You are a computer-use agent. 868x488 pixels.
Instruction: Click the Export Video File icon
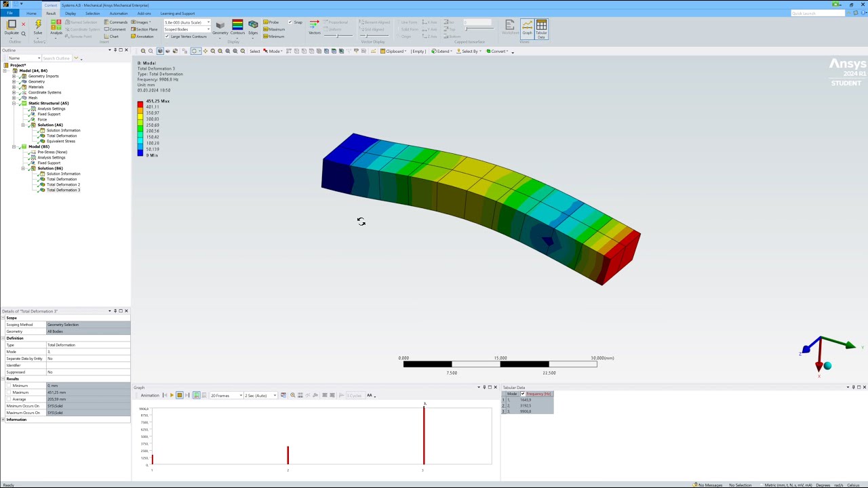[x=283, y=395]
